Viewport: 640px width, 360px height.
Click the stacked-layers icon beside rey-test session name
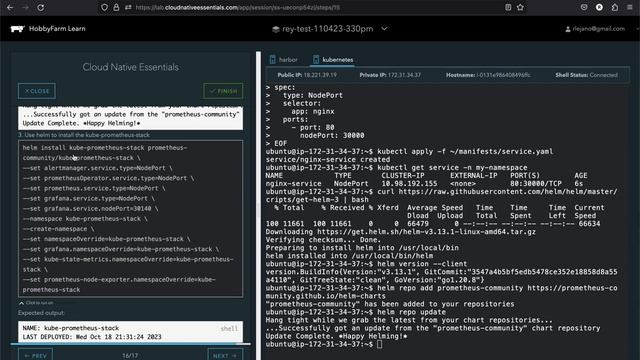click(x=276, y=29)
